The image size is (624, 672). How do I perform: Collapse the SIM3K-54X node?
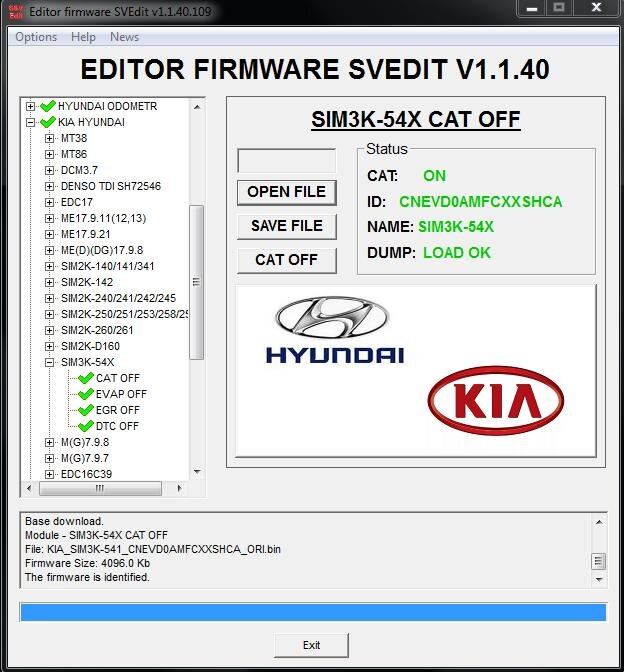[49, 362]
